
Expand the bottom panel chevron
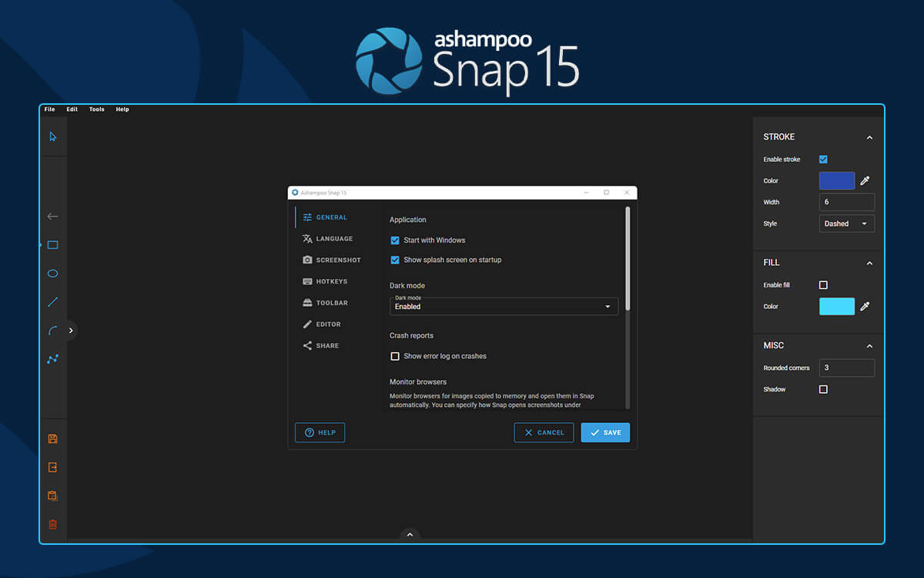410,534
